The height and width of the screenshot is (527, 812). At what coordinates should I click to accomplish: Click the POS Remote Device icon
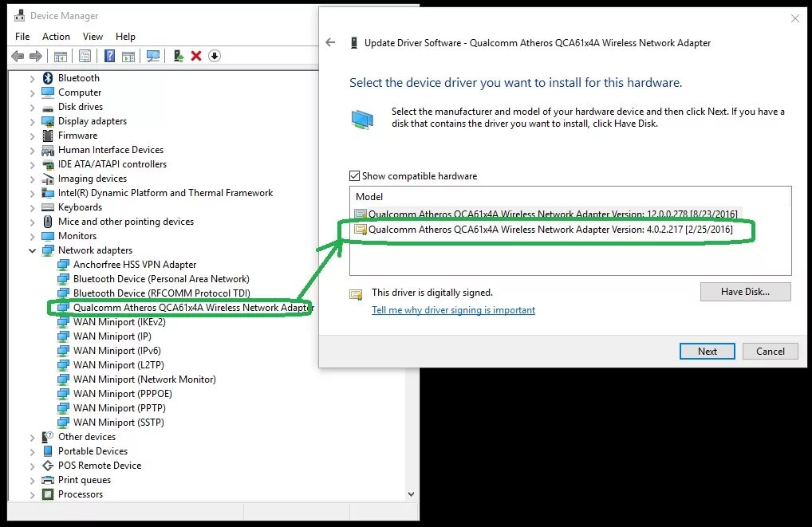[x=48, y=466]
